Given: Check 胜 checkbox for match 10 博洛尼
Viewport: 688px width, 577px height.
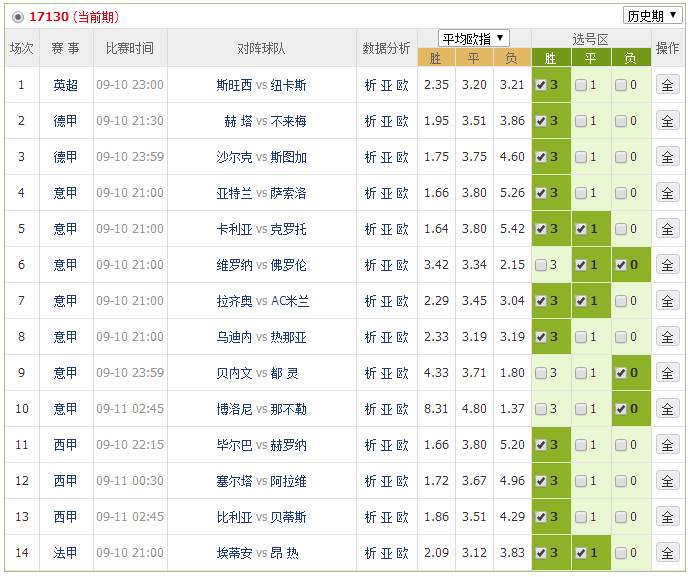Looking at the screenshot, I should coord(541,409).
